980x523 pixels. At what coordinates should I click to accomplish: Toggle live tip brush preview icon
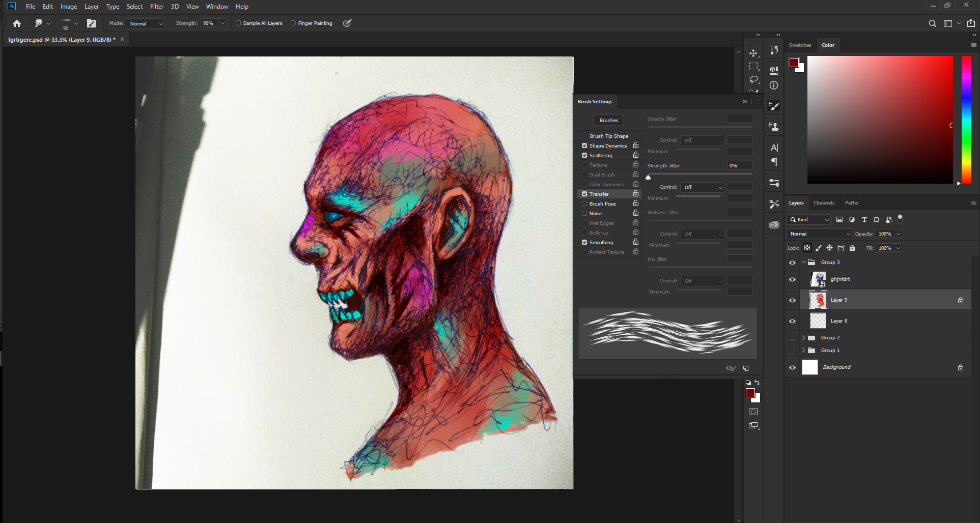731,368
